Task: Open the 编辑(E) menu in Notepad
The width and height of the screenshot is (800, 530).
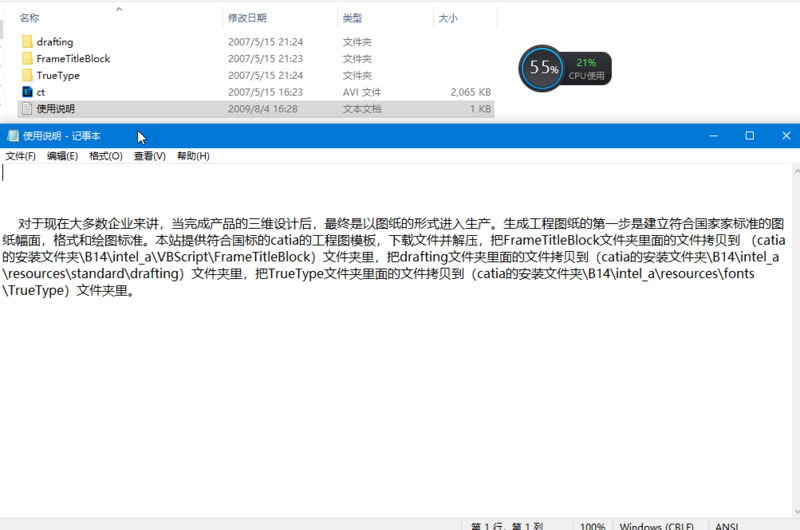Action: (62, 156)
